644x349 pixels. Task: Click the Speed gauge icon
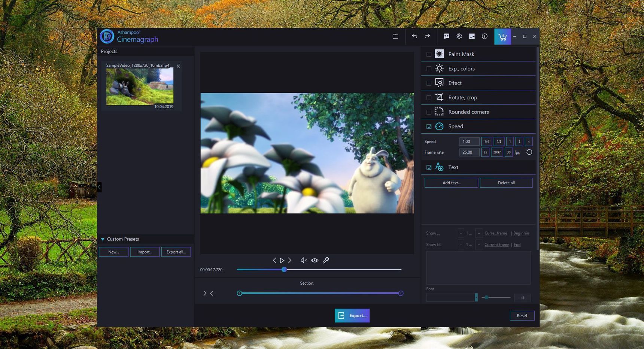pos(440,126)
